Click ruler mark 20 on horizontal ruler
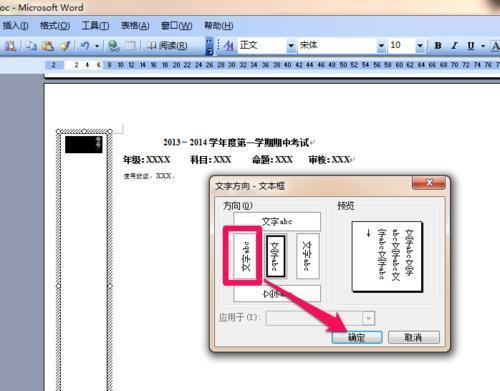500x391 pixels. [176, 65]
